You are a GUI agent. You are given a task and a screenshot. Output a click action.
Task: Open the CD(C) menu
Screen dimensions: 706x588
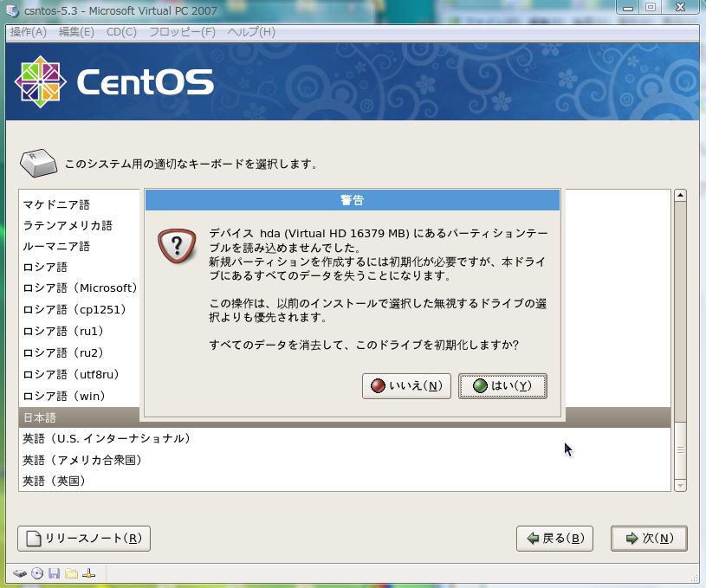point(121,32)
